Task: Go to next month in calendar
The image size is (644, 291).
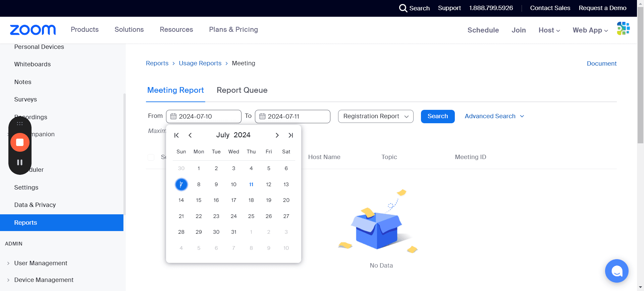Action: point(277,135)
